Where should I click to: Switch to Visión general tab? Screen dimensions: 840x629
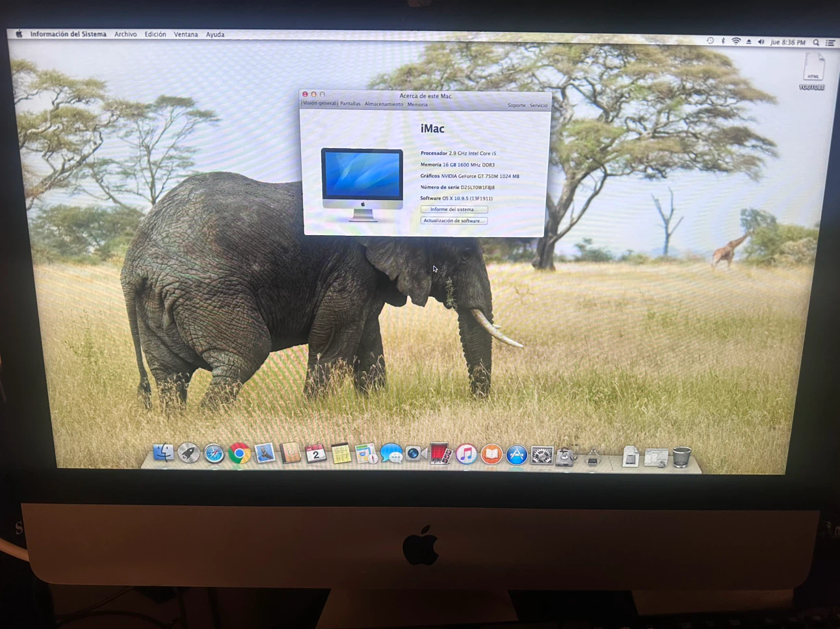pos(319,103)
